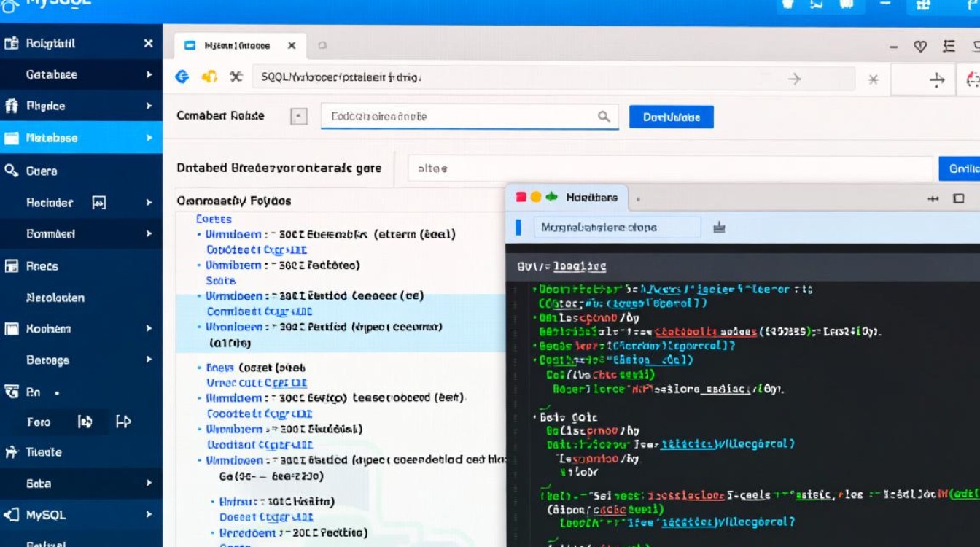Click the plus icon right of the address bar
The image size is (980, 547).
[x=937, y=79]
